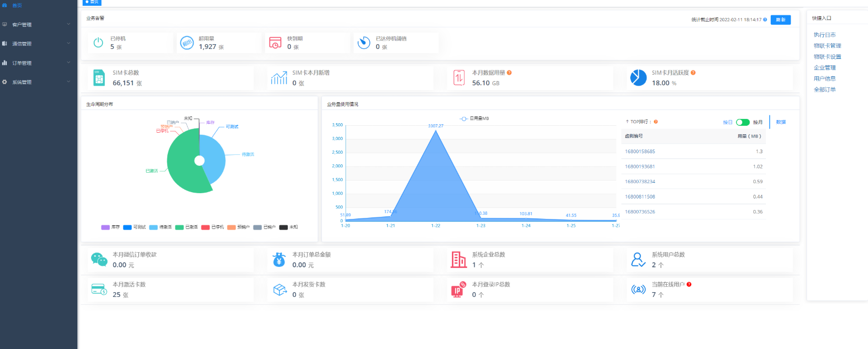Expand the 客户管理 sidebar menu
868x349 pixels.
38,24
